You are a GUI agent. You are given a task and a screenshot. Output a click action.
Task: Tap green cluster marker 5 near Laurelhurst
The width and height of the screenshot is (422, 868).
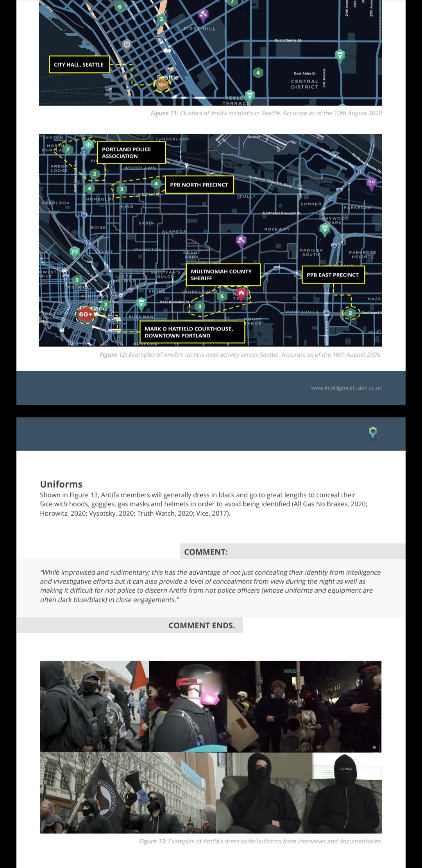(x=222, y=296)
